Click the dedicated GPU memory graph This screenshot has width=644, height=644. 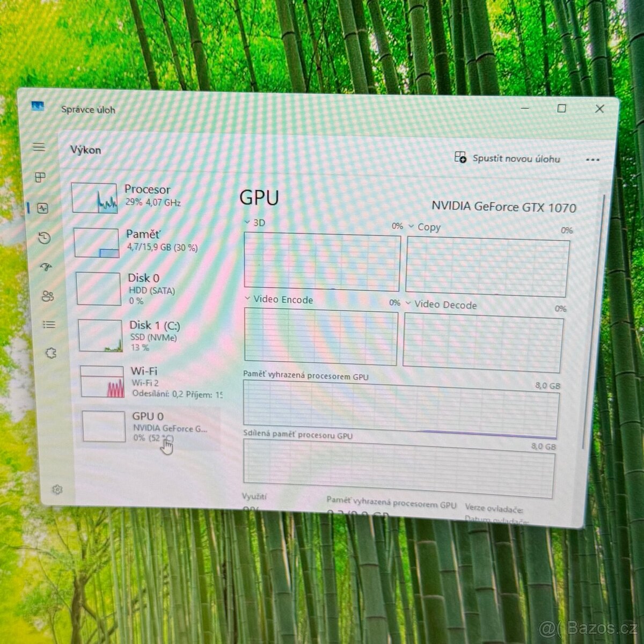click(x=400, y=409)
